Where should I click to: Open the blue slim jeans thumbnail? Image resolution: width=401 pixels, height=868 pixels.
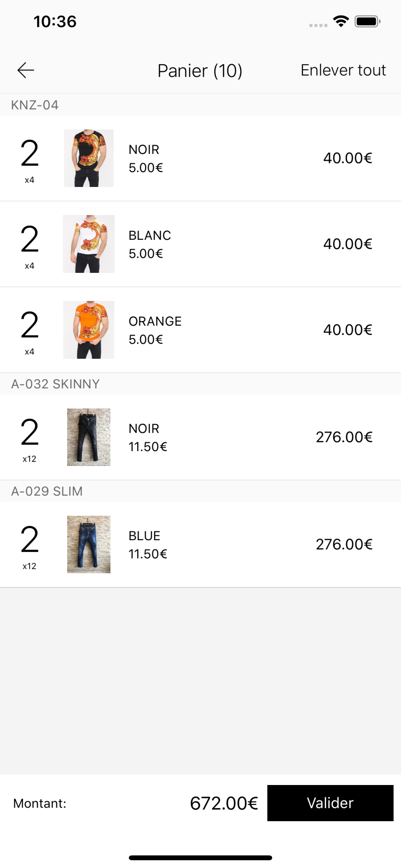click(88, 544)
